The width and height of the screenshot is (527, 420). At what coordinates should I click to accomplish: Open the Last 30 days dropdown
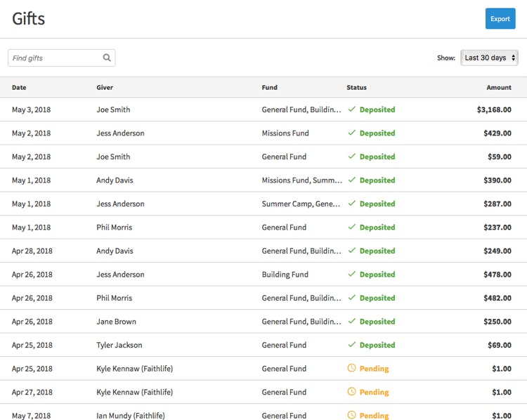click(489, 58)
